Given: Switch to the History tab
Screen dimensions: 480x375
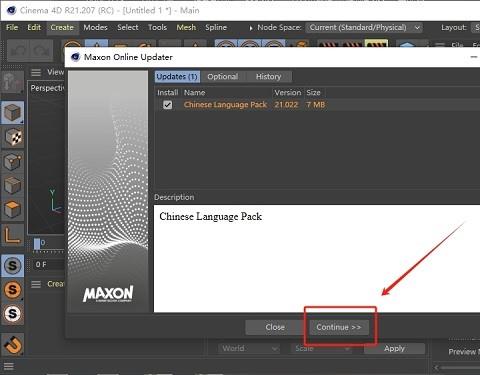Looking at the screenshot, I should pyautogui.click(x=269, y=77).
